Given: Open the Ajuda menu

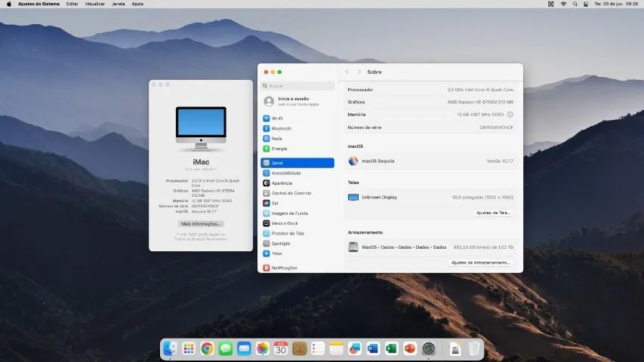Looking at the screenshot, I should (x=137, y=4).
